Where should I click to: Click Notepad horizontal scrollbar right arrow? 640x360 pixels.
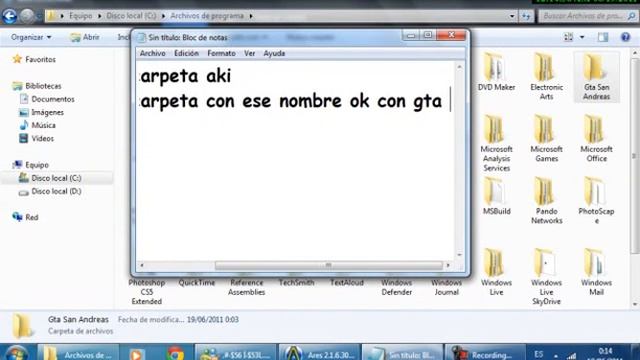(x=448, y=265)
